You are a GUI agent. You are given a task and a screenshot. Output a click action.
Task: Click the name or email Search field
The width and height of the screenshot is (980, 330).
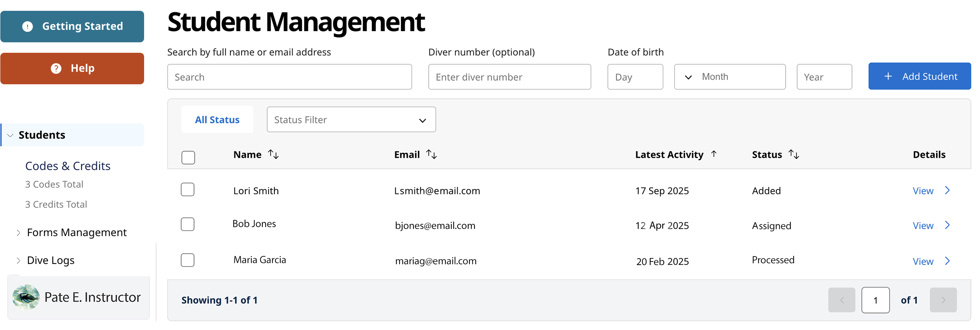point(290,77)
